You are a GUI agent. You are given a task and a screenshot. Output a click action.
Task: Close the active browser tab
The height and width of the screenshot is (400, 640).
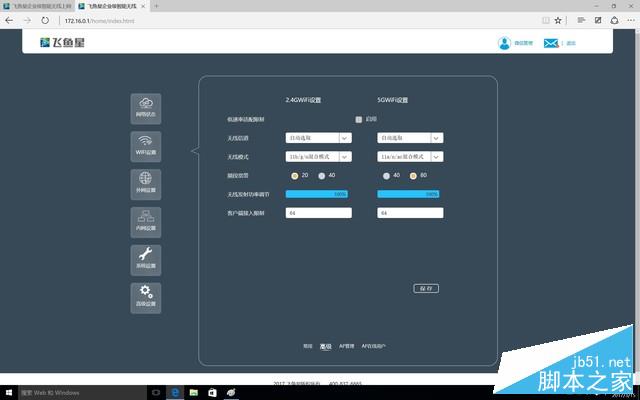(x=143, y=6)
